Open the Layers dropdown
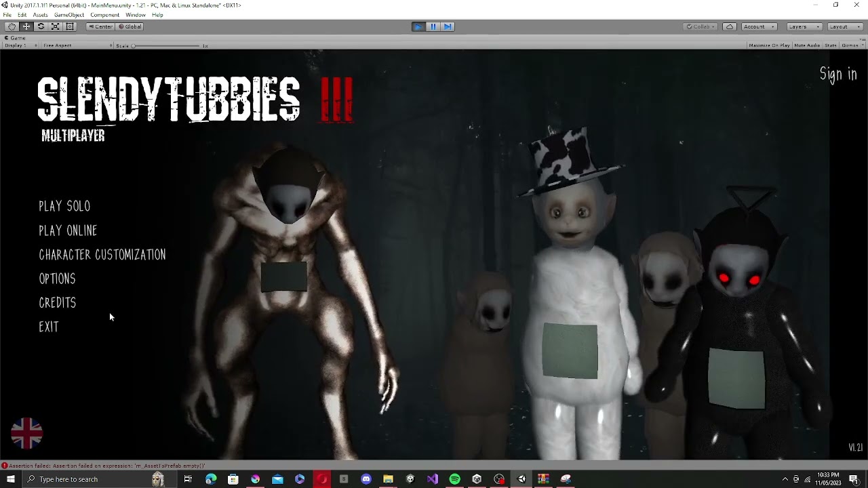 (804, 26)
